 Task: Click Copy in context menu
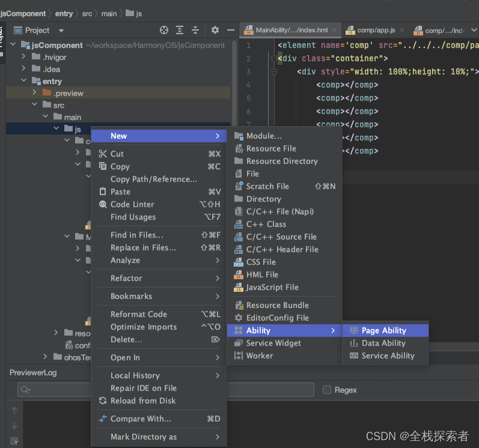[159, 166]
